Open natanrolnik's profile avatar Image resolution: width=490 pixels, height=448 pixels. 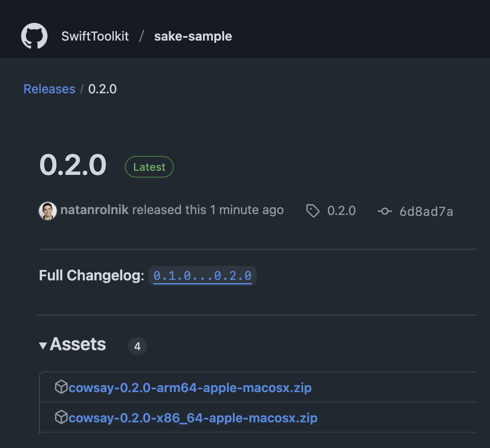tap(48, 210)
